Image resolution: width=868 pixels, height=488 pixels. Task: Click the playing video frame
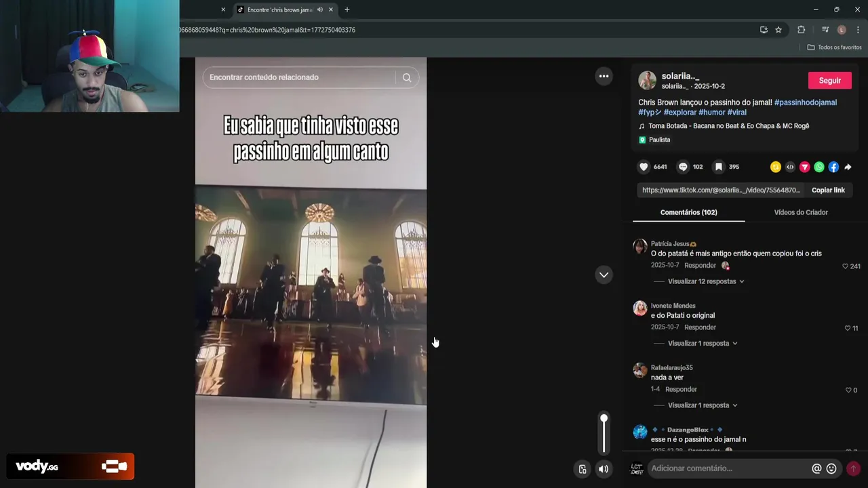click(311, 272)
